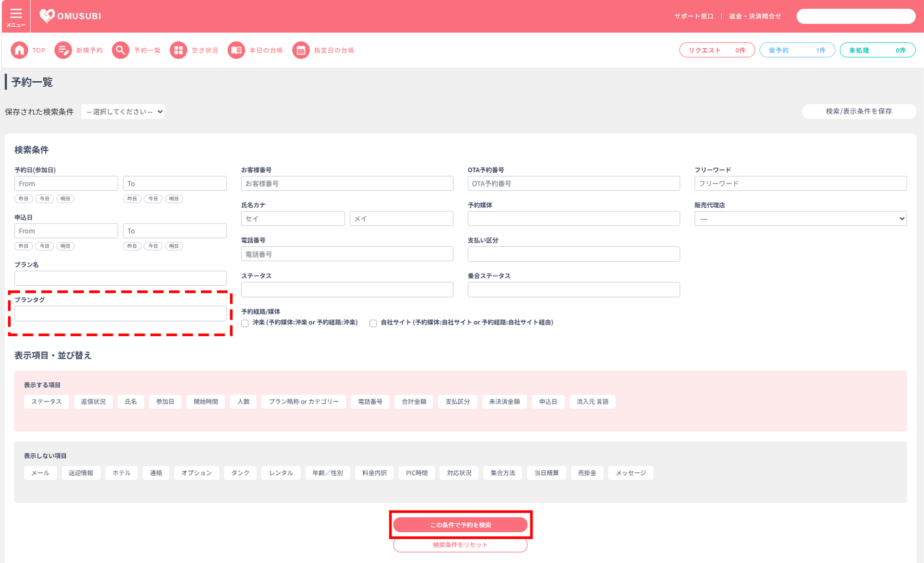Image resolution: width=924 pixels, height=563 pixels.
Task: Click the プラン略称 or カテゴリー tag
Action: coord(303,401)
